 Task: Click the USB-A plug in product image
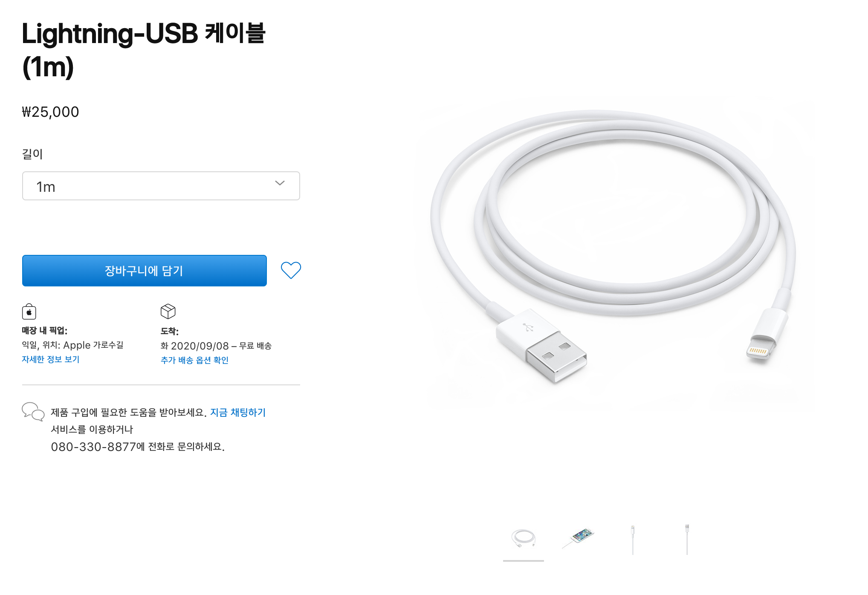pos(541,345)
